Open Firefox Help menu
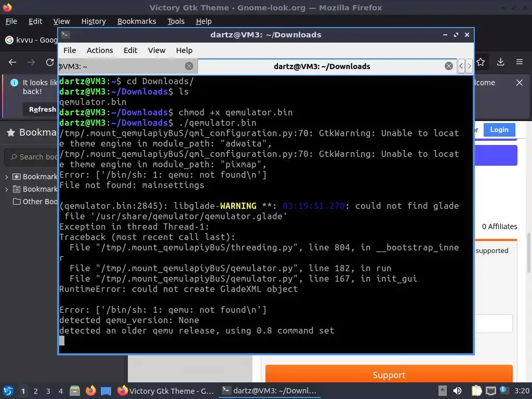The height and width of the screenshot is (399, 532). pyautogui.click(x=204, y=21)
